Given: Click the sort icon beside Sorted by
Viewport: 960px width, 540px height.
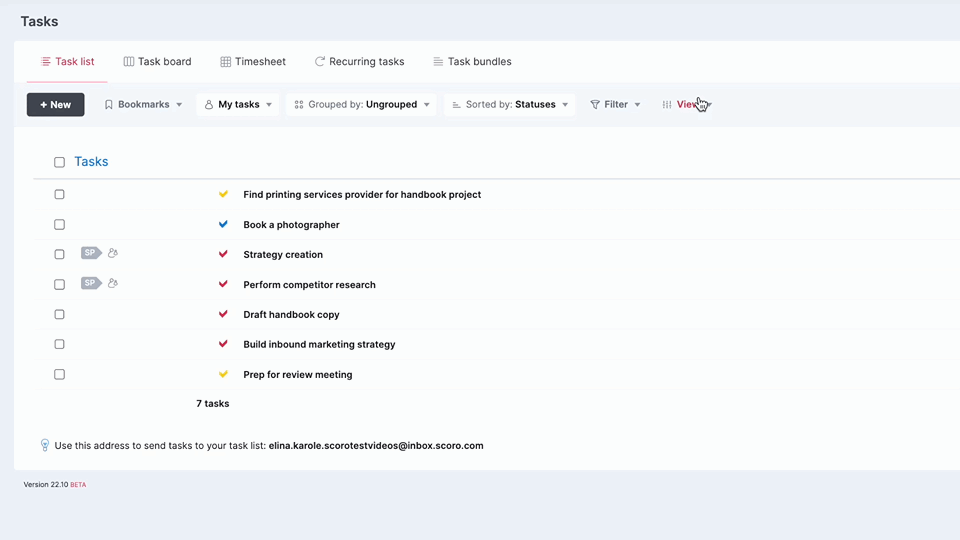Looking at the screenshot, I should click(x=456, y=105).
